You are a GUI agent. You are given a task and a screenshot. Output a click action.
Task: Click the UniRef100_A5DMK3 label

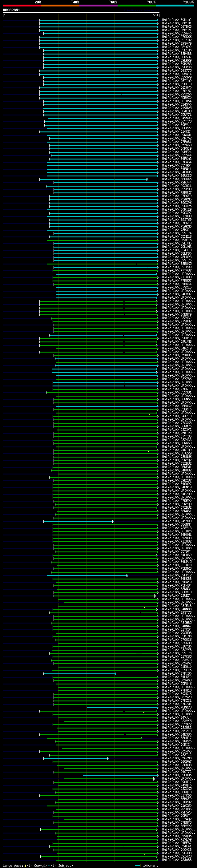(x=176, y=569)
